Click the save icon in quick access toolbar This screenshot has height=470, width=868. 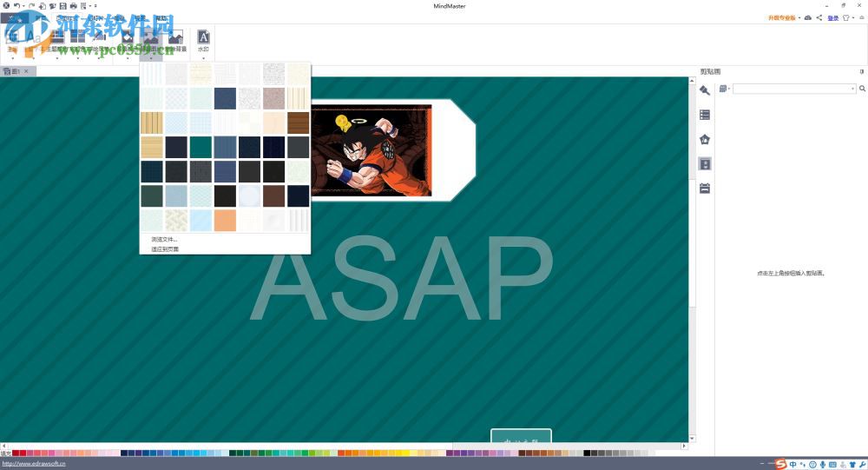tap(62, 5)
